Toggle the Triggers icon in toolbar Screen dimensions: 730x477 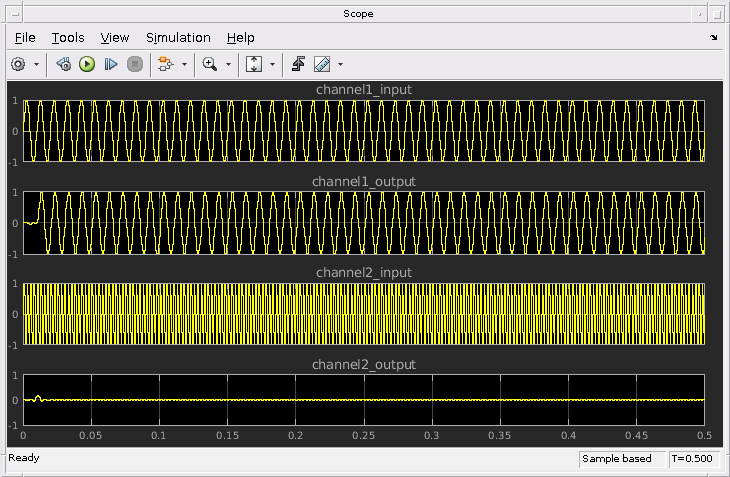pos(298,64)
